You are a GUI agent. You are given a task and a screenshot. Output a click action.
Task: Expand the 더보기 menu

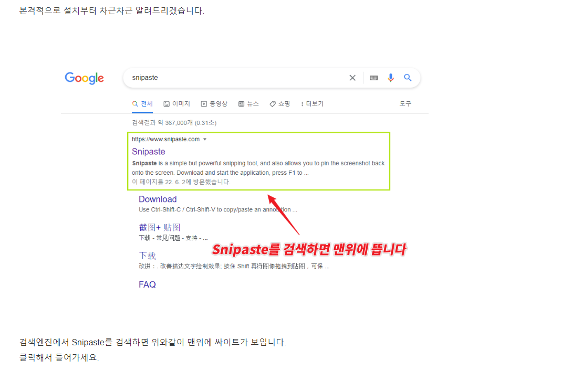(x=312, y=104)
